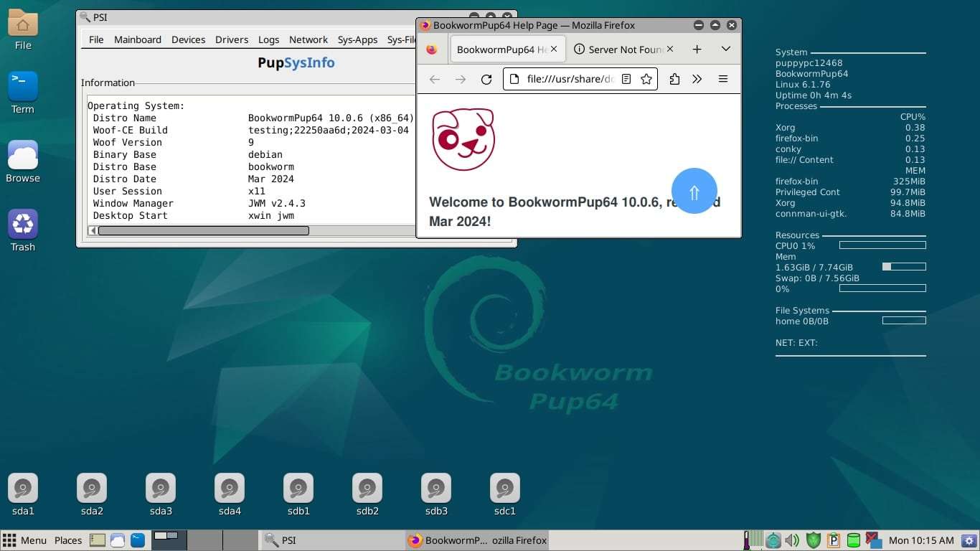This screenshot has width=980, height=551.
Task: Expand the Firefox toolbar overflow chevron
Action: (697, 79)
